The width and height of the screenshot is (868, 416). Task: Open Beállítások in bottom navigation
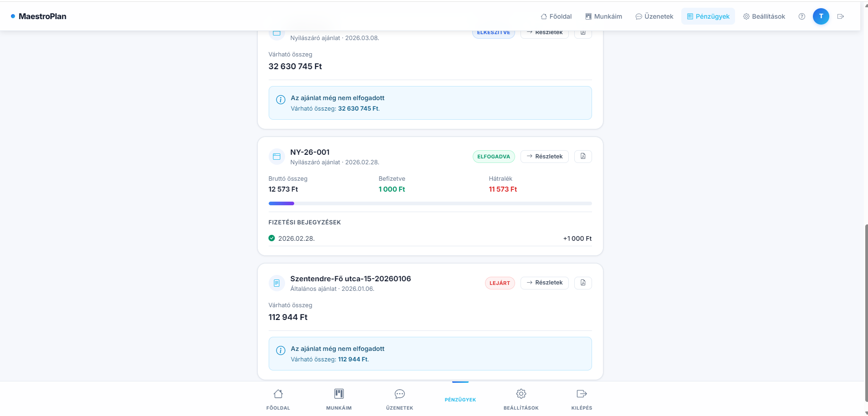tap(521, 399)
